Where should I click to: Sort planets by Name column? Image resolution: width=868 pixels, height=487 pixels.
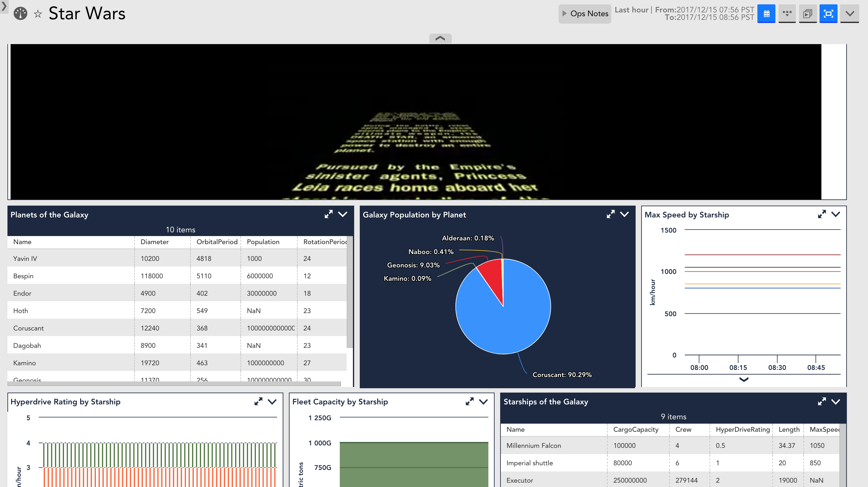tap(71, 242)
